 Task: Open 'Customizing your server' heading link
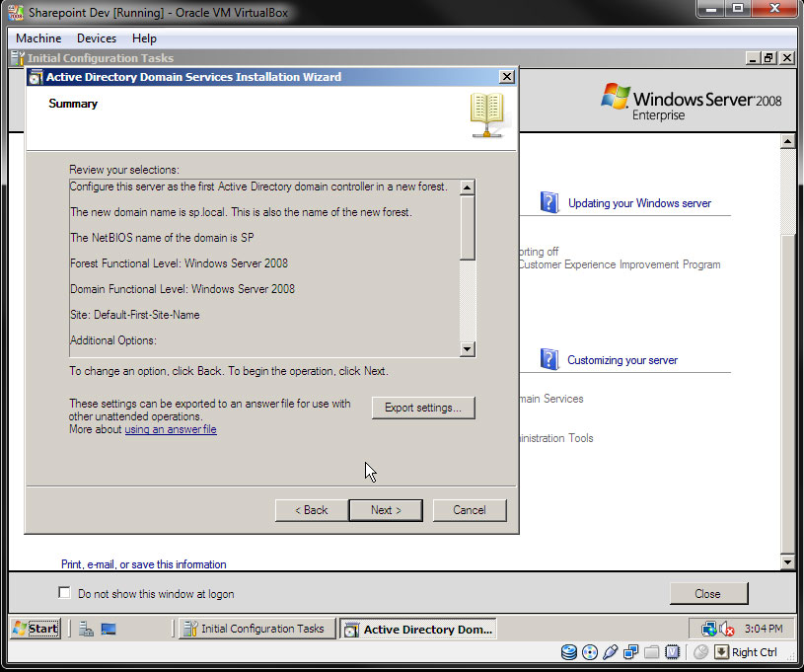[621, 360]
